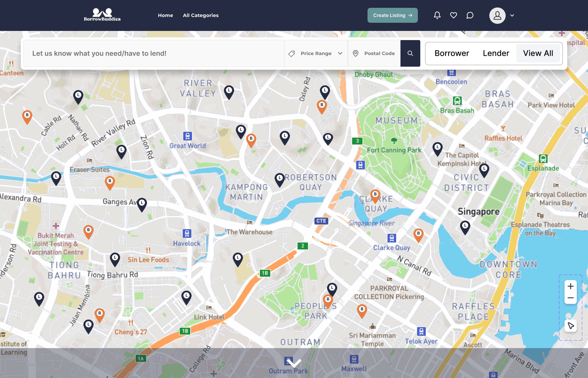The image size is (588, 378).
Task: Select lender pin at Ganges Ave
Action: (x=142, y=205)
